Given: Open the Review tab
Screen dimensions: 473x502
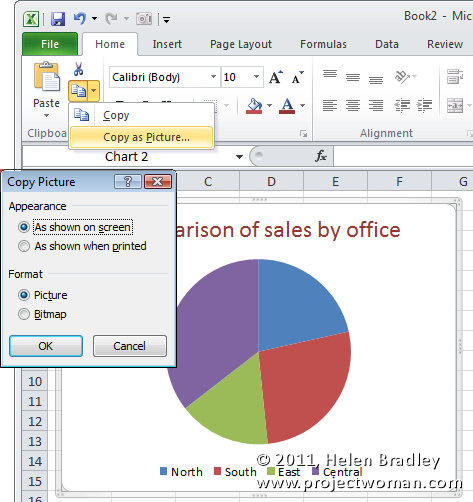Looking at the screenshot, I should pyautogui.click(x=445, y=44).
